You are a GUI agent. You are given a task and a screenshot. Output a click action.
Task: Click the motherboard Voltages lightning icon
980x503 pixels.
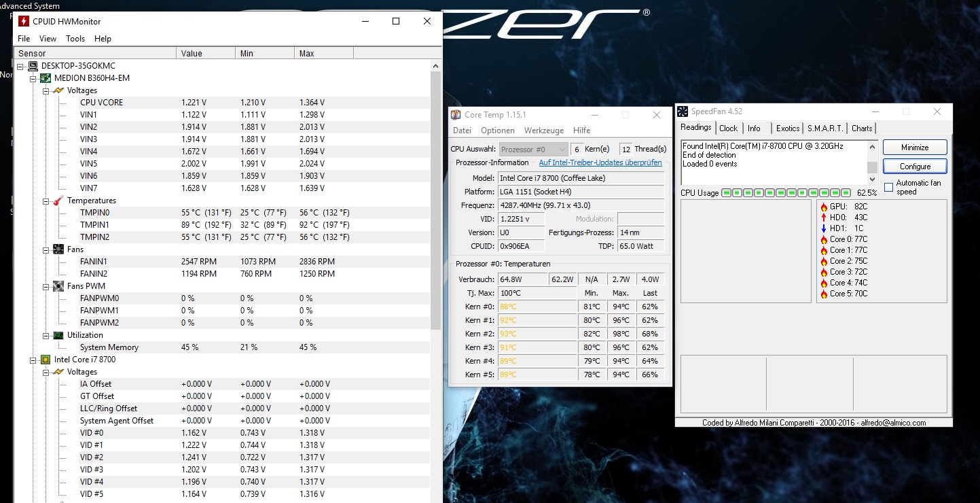coord(58,90)
